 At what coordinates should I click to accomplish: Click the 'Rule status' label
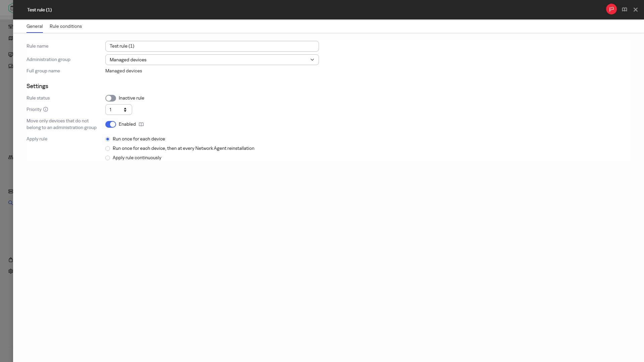tap(38, 98)
